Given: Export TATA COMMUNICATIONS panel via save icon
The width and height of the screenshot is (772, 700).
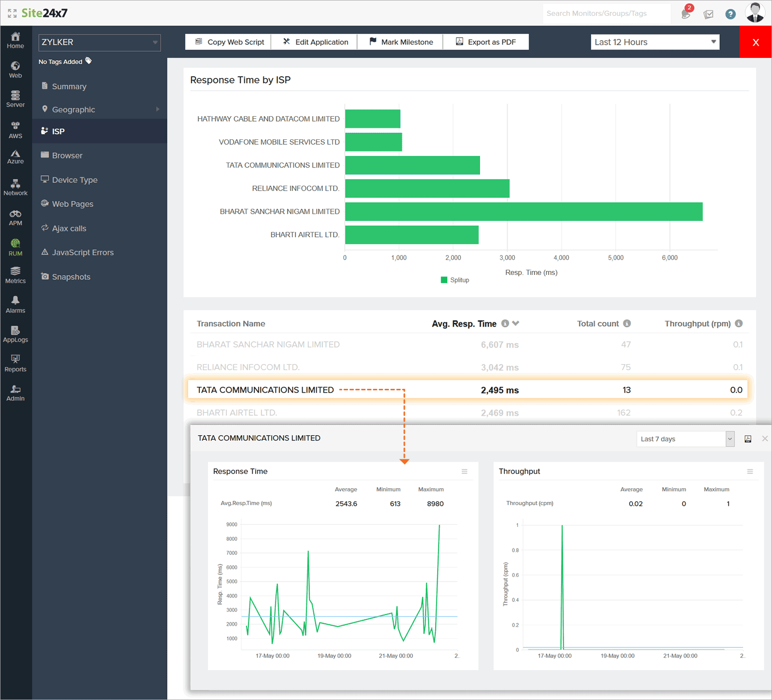Looking at the screenshot, I should 748,439.
